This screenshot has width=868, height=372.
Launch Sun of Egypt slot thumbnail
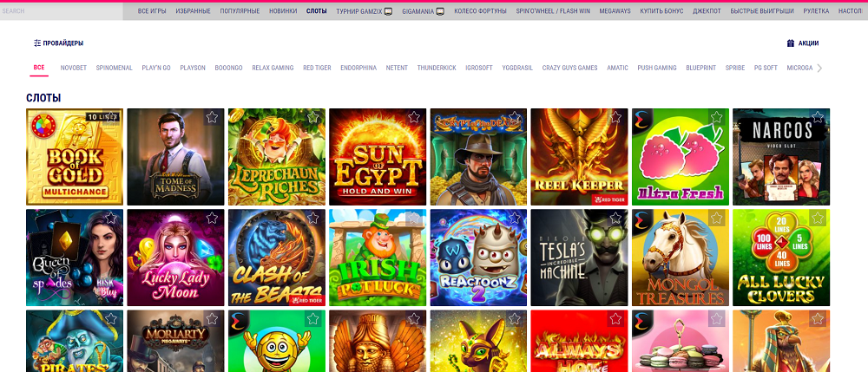pyautogui.click(x=378, y=157)
